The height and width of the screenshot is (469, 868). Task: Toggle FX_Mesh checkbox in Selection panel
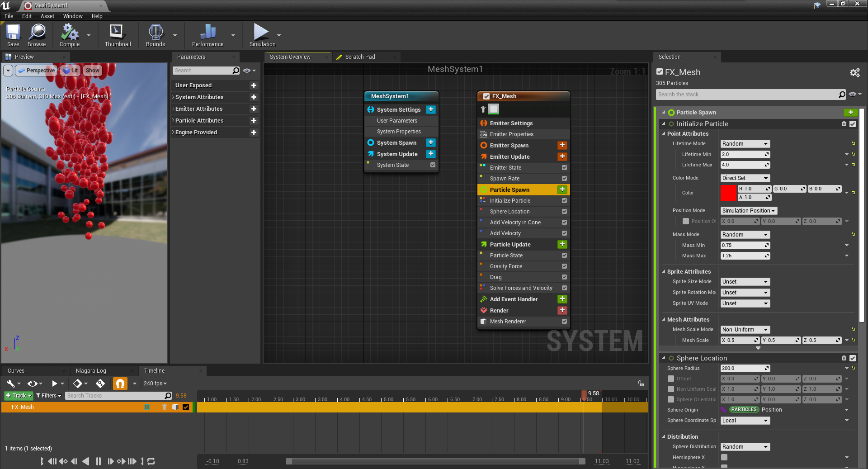tap(660, 71)
